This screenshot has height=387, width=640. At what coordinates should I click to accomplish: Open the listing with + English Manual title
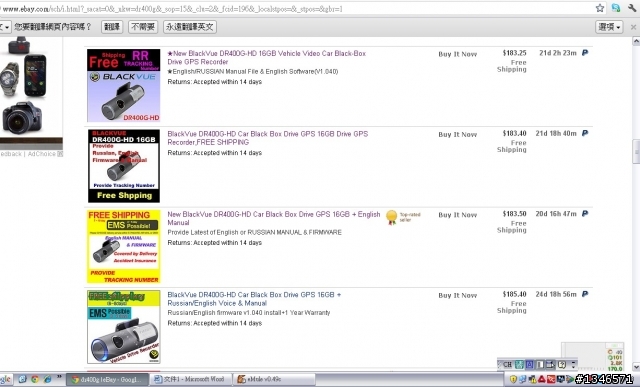pyautogui.click(x=273, y=218)
